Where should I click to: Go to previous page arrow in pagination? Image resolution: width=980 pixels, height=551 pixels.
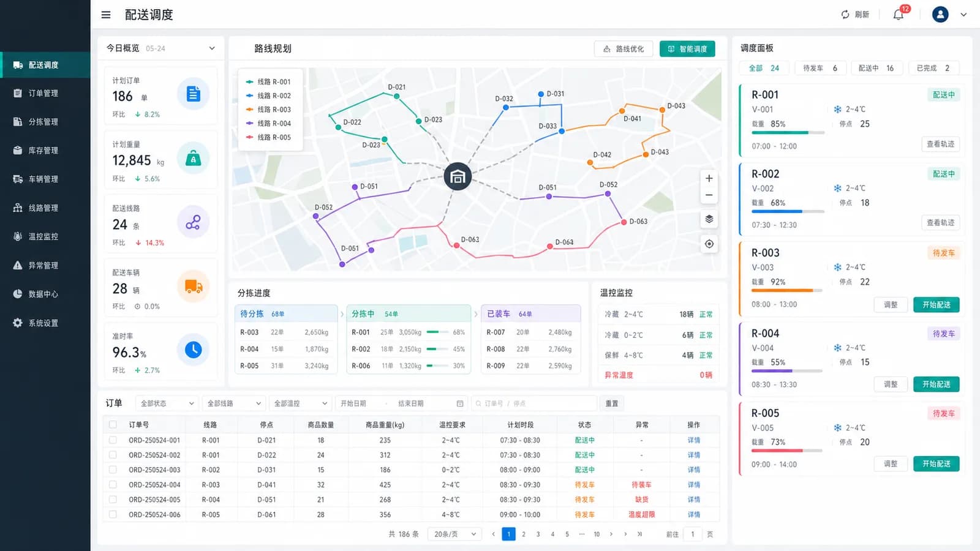pyautogui.click(x=494, y=534)
